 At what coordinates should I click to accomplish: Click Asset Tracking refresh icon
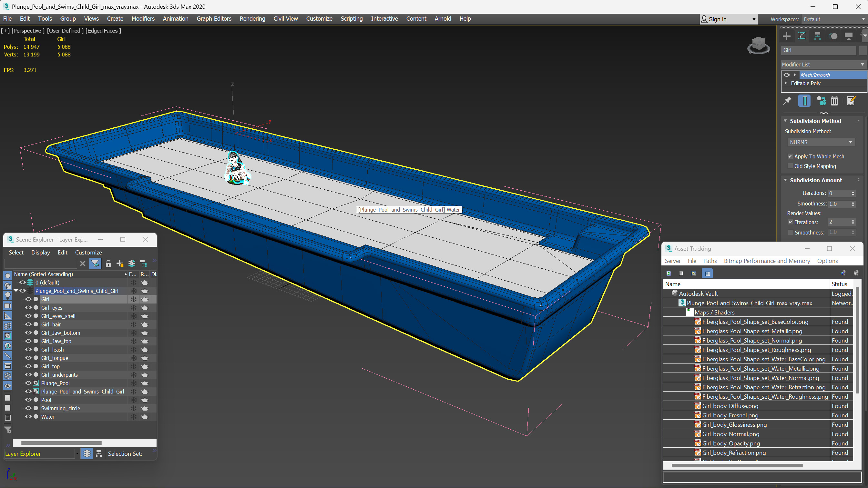[669, 274]
